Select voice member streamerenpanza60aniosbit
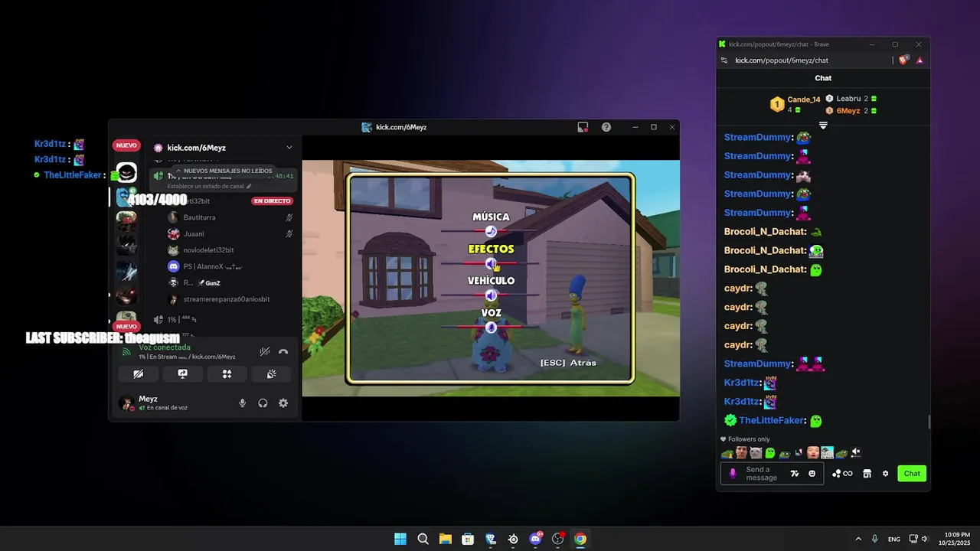 pyautogui.click(x=226, y=299)
